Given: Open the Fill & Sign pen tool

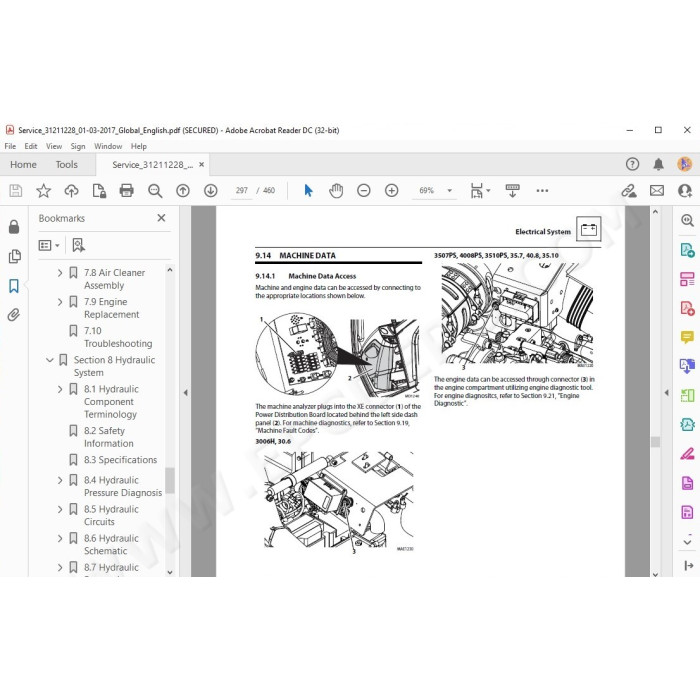Looking at the screenshot, I should (687, 454).
